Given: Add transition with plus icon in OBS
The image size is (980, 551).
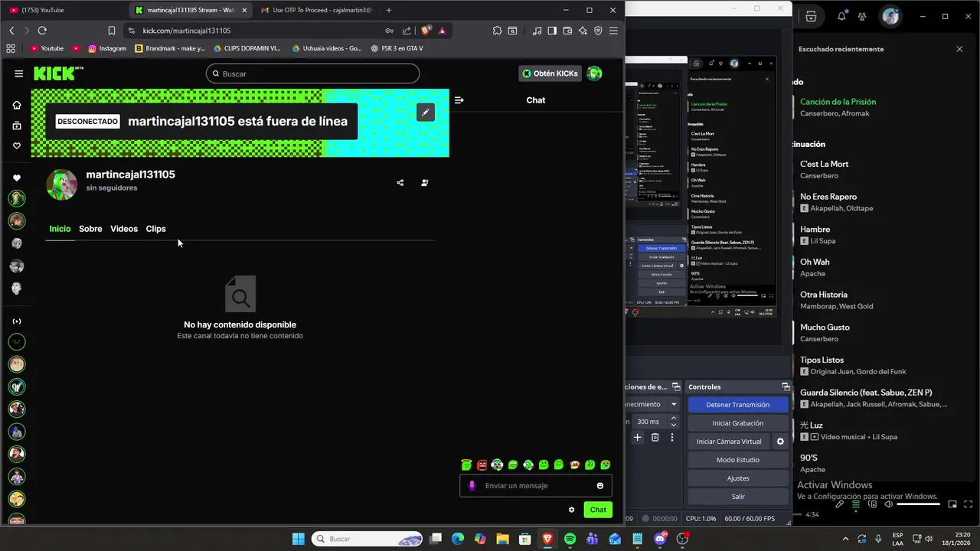Looking at the screenshot, I should point(637,437).
